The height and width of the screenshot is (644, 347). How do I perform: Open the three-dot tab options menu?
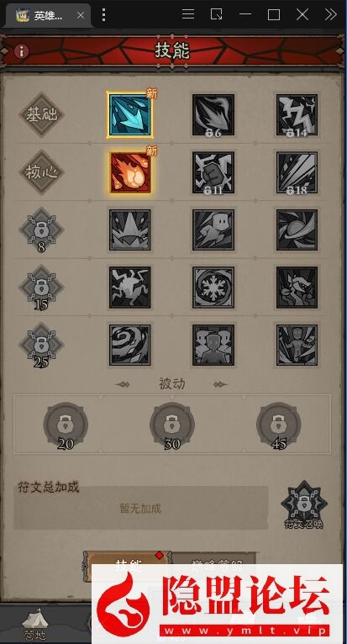pos(103,15)
